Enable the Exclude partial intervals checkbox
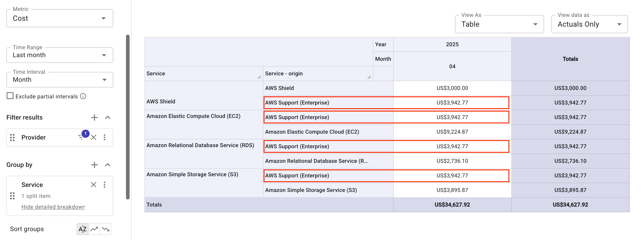 [x=10, y=96]
